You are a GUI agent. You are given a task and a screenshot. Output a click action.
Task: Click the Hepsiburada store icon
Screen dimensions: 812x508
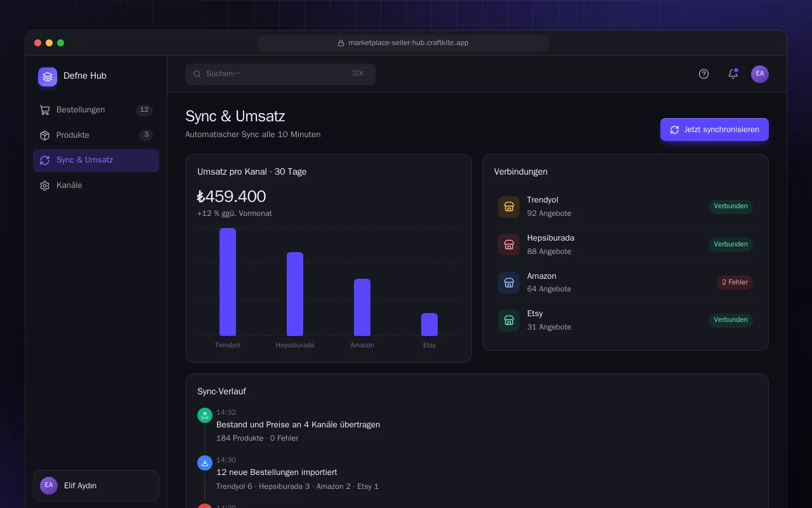[509, 244]
